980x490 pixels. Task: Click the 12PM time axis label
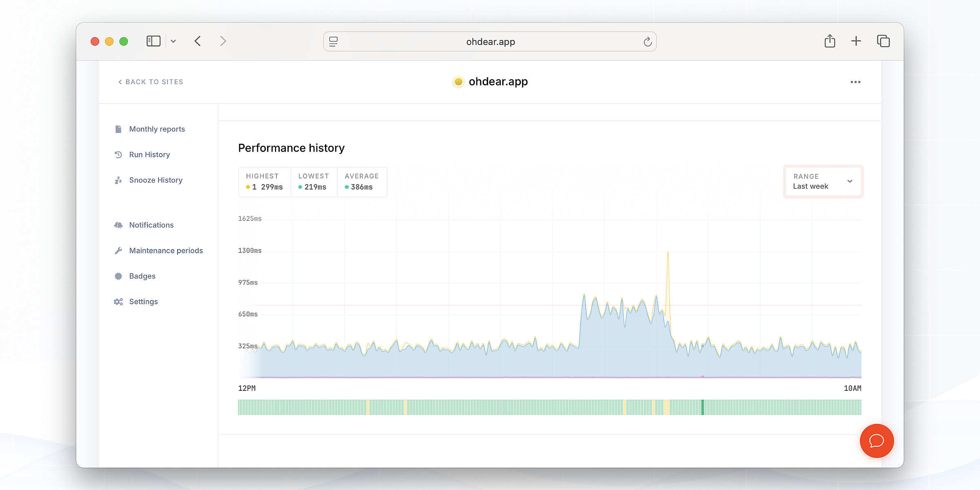[x=247, y=388]
